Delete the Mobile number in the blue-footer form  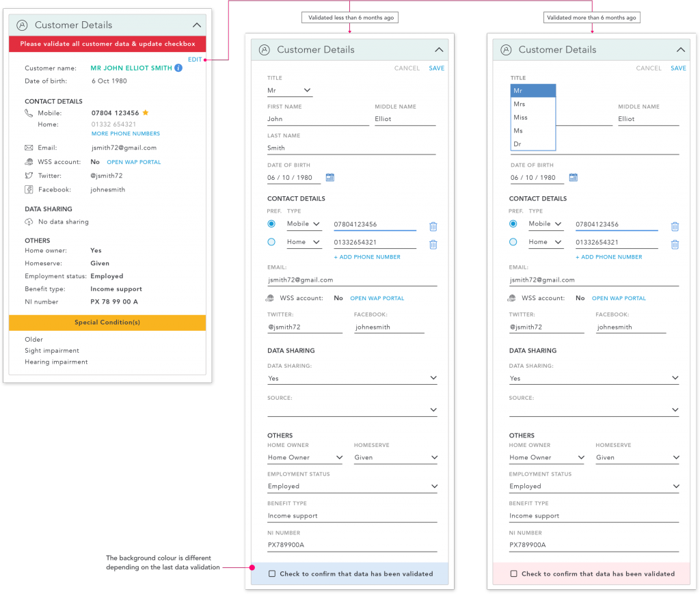tap(433, 226)
